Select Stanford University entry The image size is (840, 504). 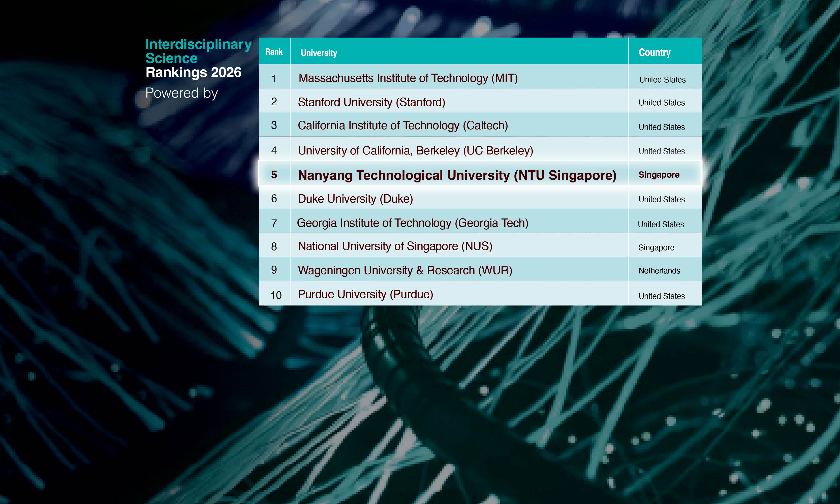click(x=371, y=102)
